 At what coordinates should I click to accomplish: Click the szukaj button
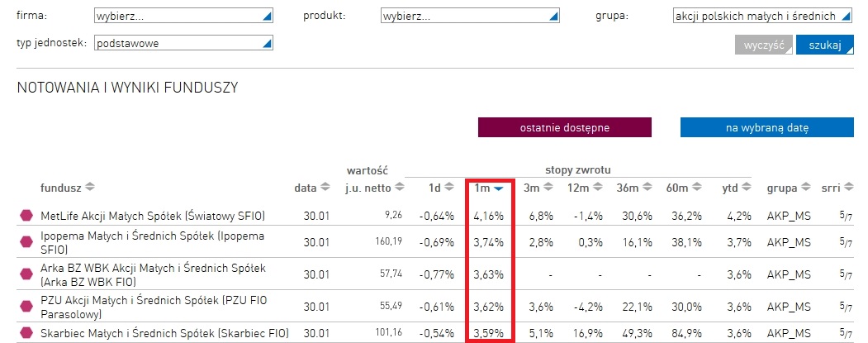(x=825, y=45)
